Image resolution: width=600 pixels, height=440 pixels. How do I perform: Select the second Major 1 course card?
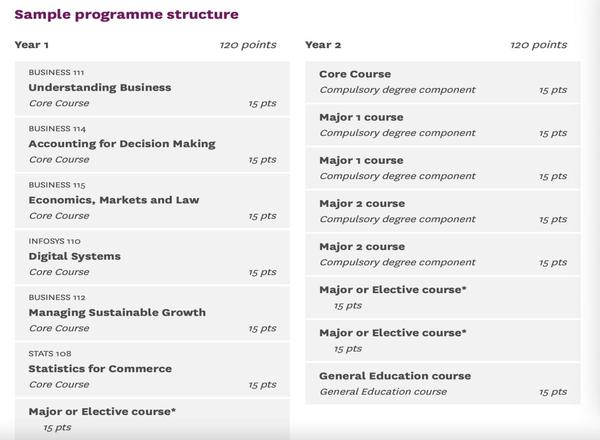point(443,168)
